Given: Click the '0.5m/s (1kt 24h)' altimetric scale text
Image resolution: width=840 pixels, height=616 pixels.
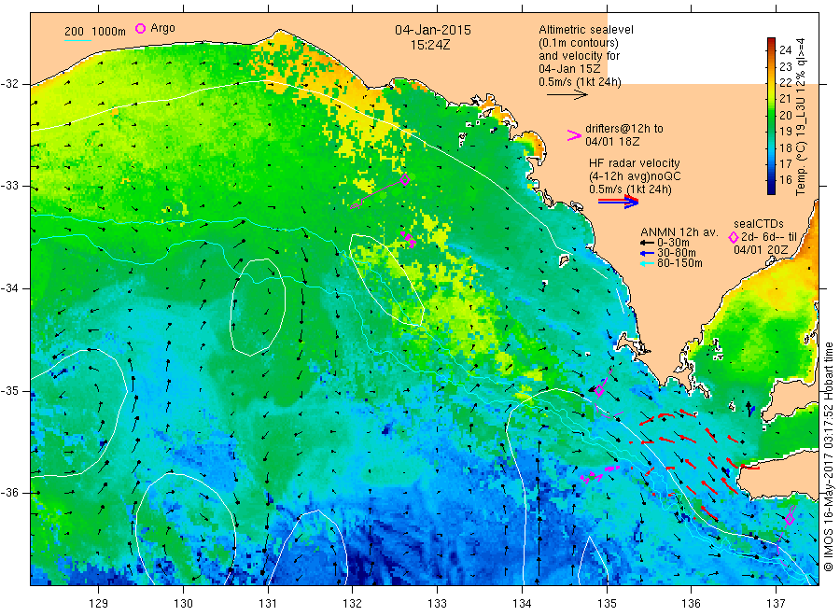Looking at the screenshot, I should (x=580, y=82).
